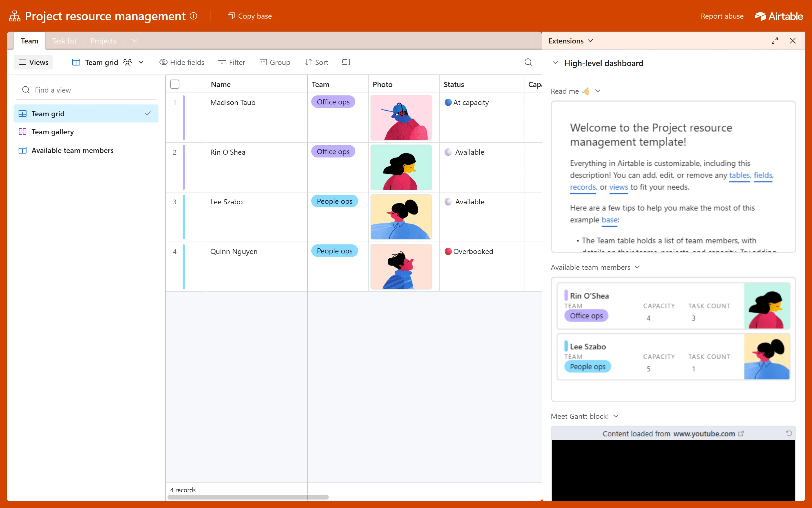Open the Lee Szabo card in dashboard
Screen dimensions: 812x508
point(673,356)
